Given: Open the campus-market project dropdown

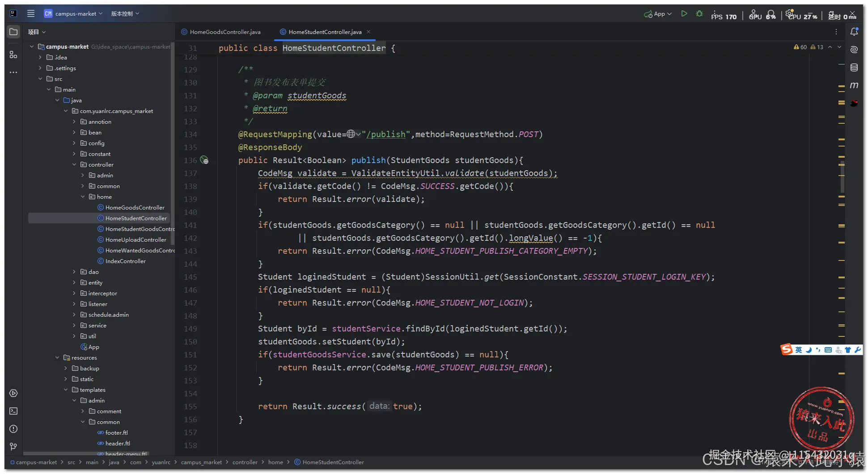Looking at the screenshot, I should (x=73, y=14).
